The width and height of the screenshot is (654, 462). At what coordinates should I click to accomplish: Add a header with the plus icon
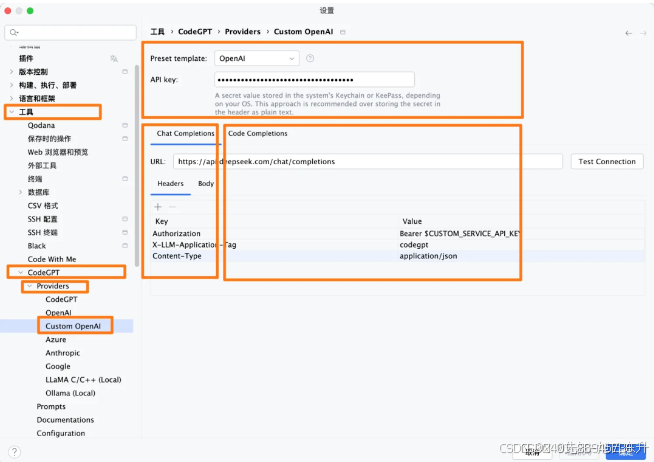158,206
